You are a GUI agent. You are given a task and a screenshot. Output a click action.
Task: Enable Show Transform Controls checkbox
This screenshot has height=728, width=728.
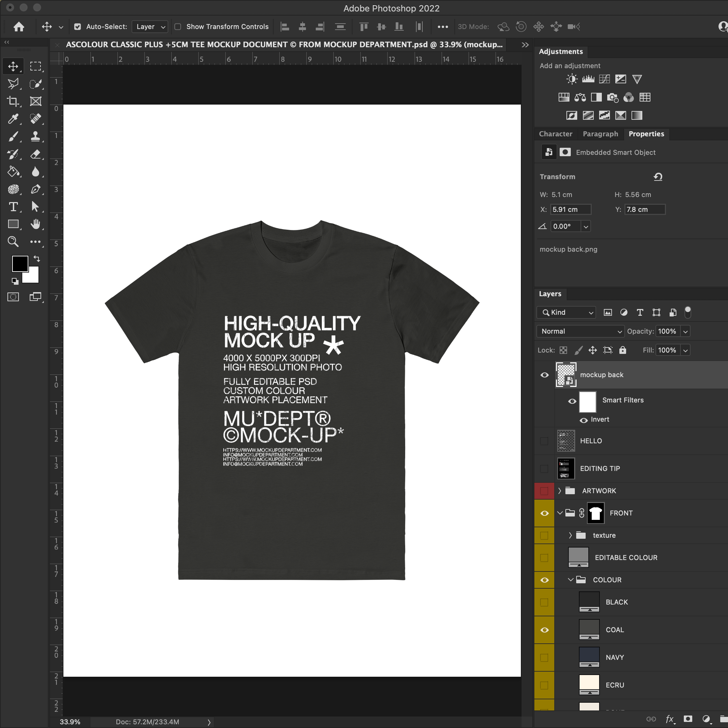point(178,27)
